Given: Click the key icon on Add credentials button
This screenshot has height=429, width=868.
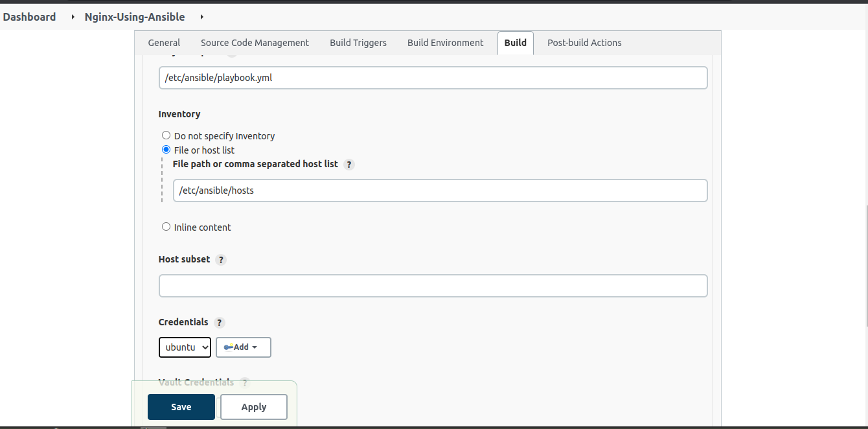Looking at the screenshot, I should (x=228, y=347).
